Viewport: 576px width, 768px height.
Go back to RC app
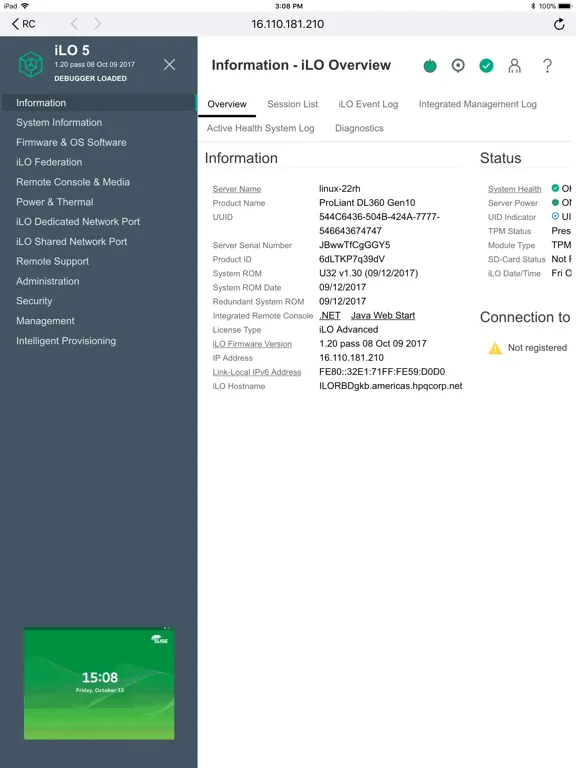(x=24, y=24)
